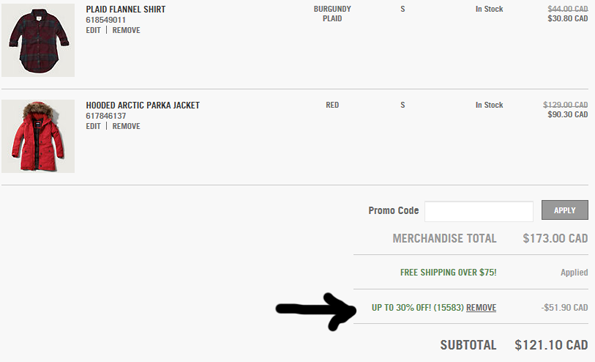Edit the Hooded Arctic Parka Jacket item
Viewport: 595px width, 362px height.
click(93, 126)
